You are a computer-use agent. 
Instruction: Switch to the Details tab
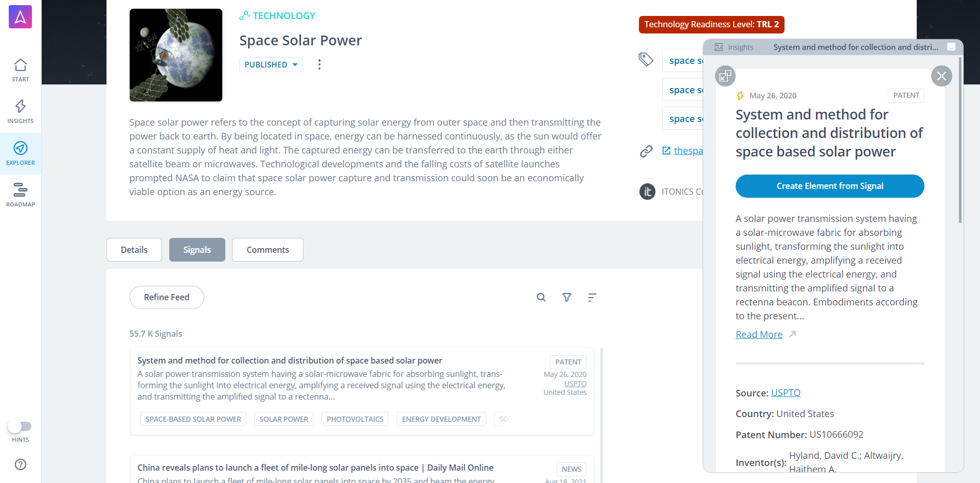pyautogui.click(x=134, y=250)
